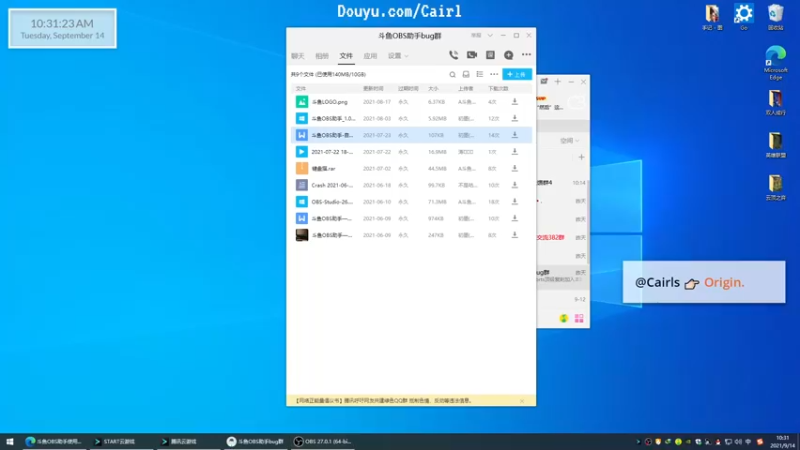The width and height of the screenshot is (800, 450).
Task: Download the Crash 2021-06 file
Action: pyautogui.click(x=514, y=185)
